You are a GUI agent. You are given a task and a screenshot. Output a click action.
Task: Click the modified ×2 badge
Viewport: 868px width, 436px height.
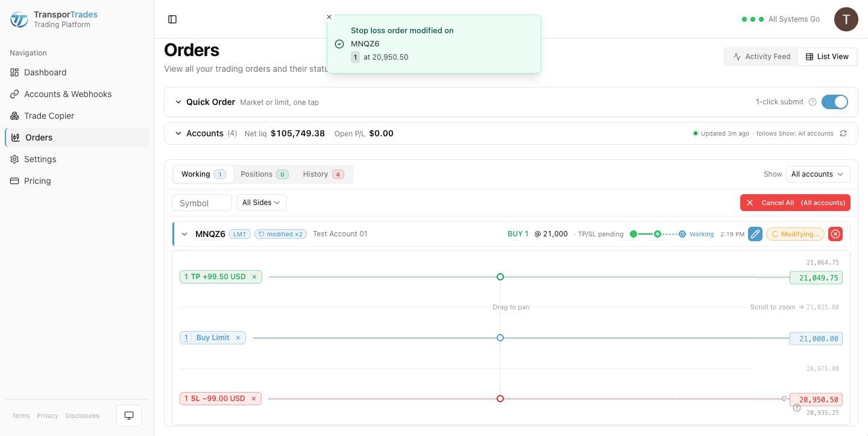coord(280,234)
